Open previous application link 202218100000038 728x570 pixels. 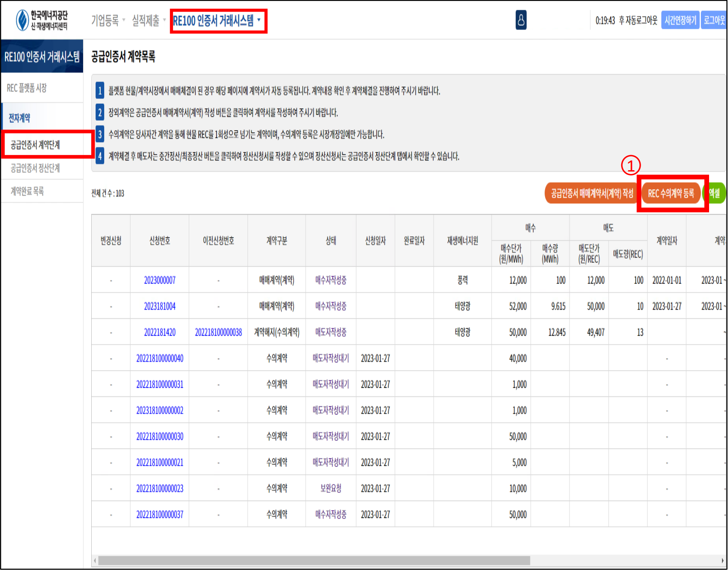(218, 333)
